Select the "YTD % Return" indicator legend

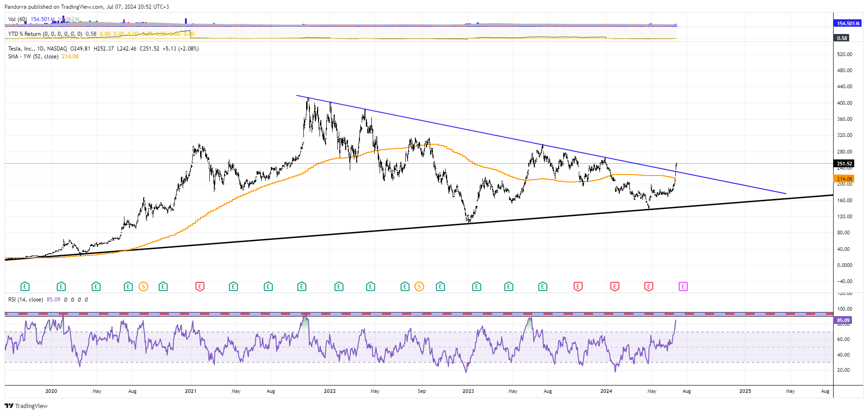[45, 34]
